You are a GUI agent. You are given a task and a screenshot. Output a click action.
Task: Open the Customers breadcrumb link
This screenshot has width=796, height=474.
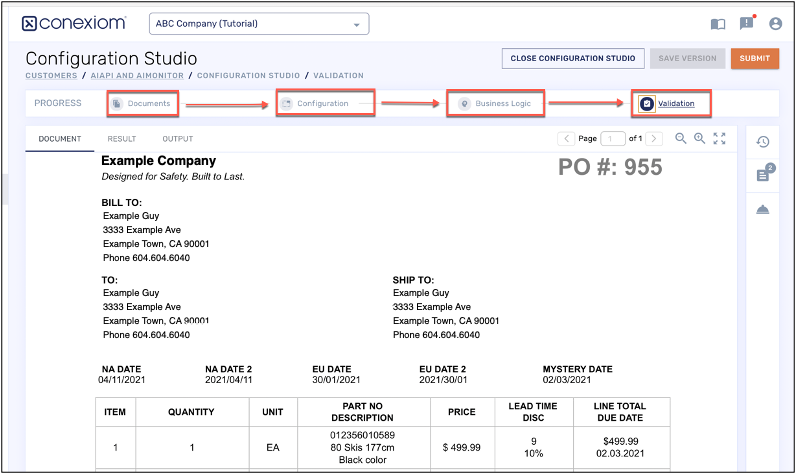pos(52,75)
